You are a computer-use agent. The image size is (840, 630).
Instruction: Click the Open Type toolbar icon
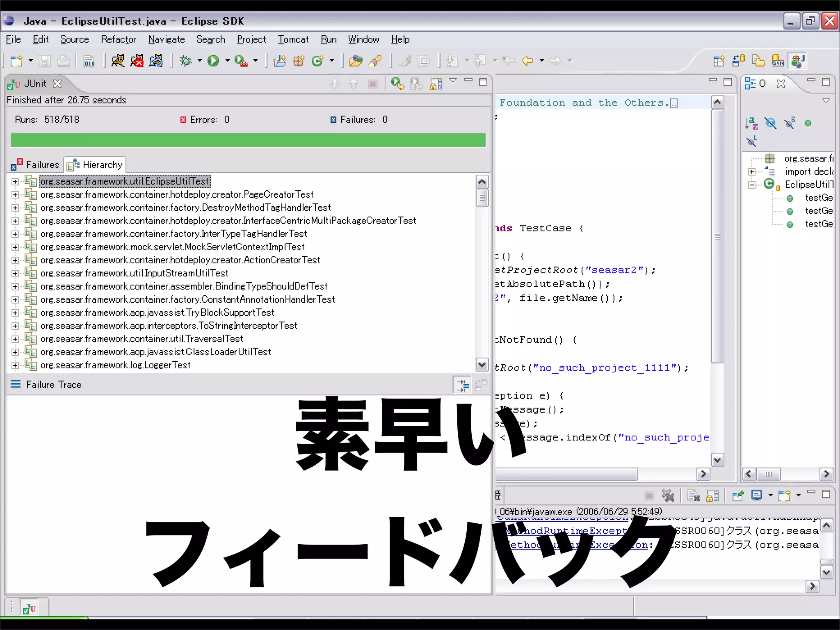click(x=355, y=61)
